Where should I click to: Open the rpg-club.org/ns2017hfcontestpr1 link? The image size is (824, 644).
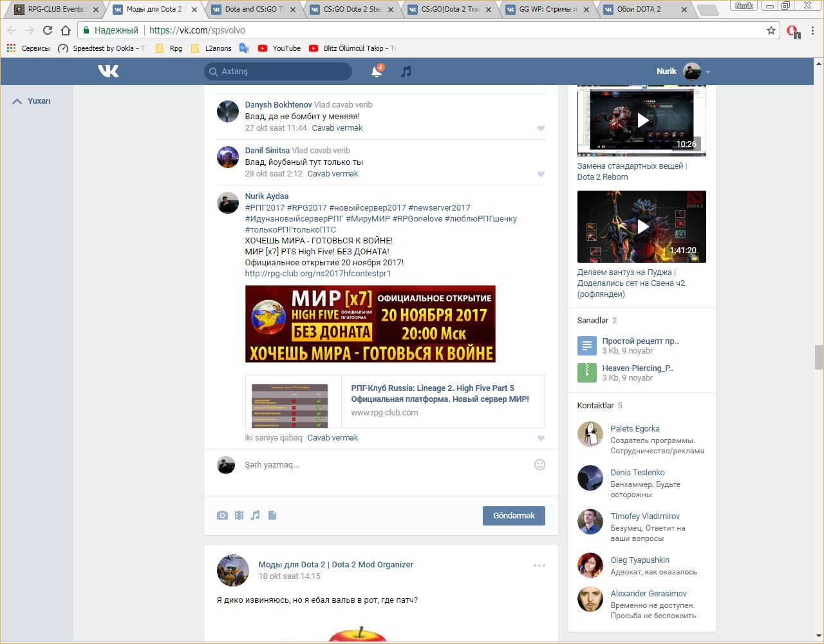coord(318,274)
